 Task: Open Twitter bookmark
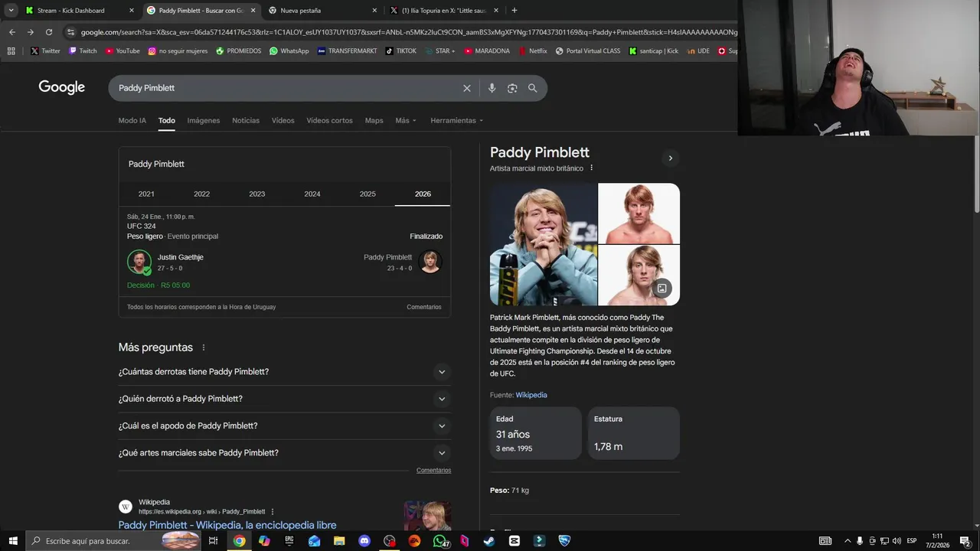click(x=45, y=51)
